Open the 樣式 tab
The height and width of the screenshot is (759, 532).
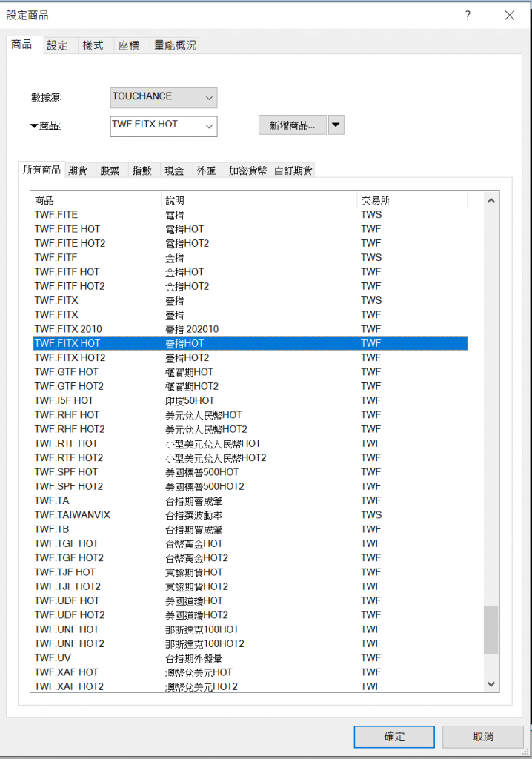93,45
